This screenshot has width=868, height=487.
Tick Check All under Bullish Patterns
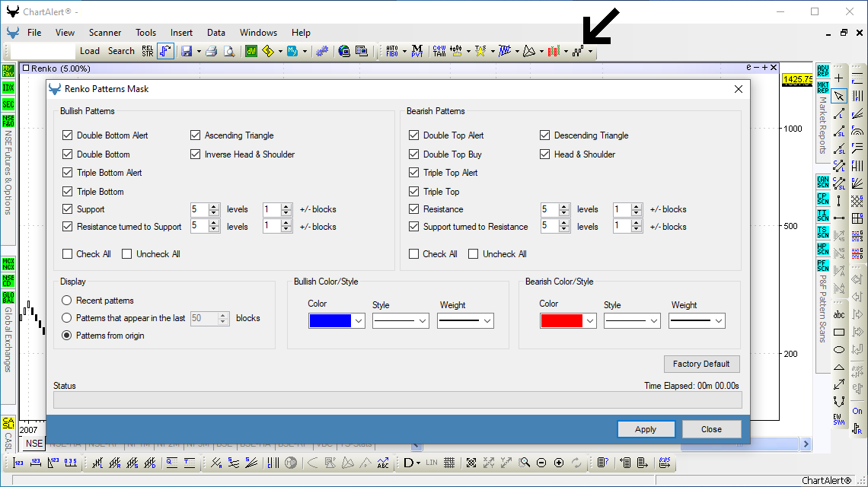click(68, 254)
